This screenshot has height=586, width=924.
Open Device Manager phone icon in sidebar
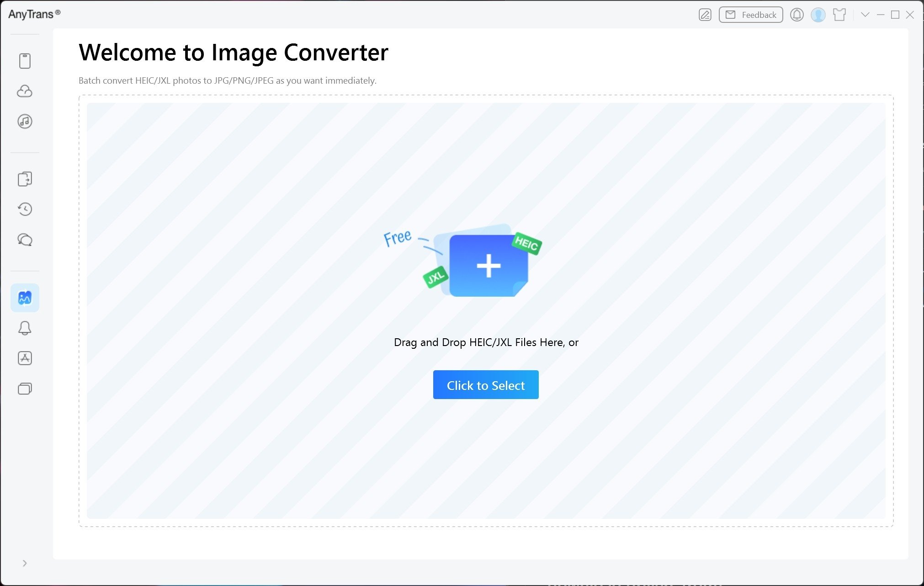[x=25, y=61]
